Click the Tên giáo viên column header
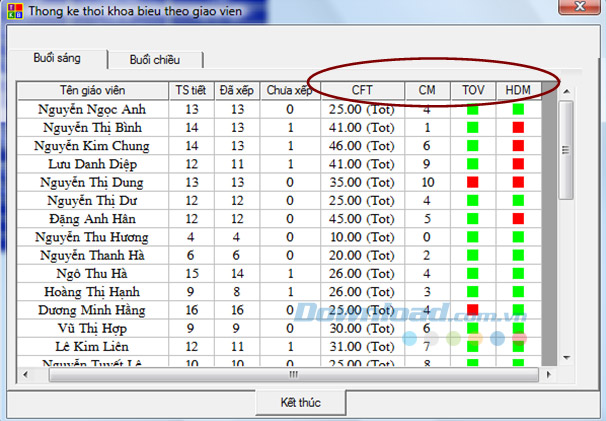The width and height of the screenshot is (606, 421). coord(93,90)
